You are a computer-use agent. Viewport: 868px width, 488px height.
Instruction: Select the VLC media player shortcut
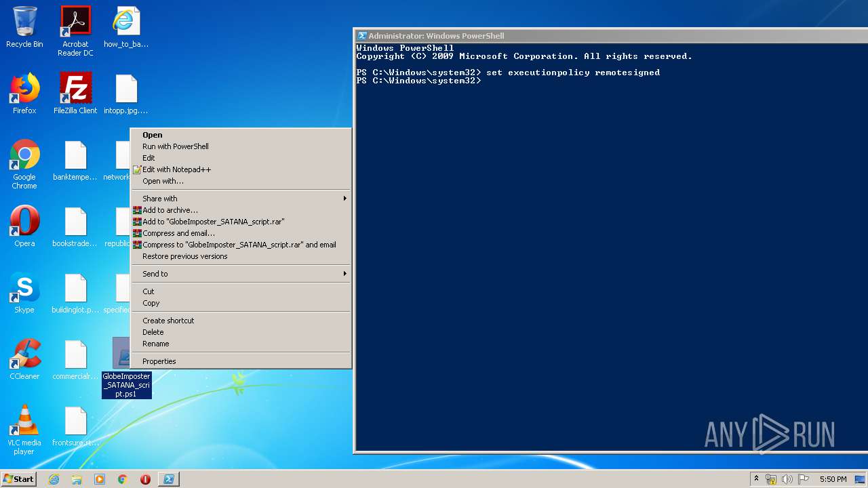point(24,430)
